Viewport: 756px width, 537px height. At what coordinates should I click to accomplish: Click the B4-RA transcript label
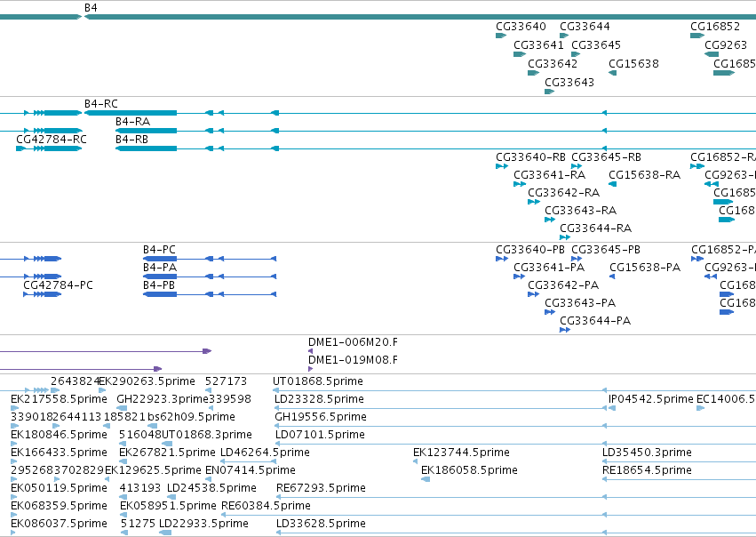(x=132, y=122)
